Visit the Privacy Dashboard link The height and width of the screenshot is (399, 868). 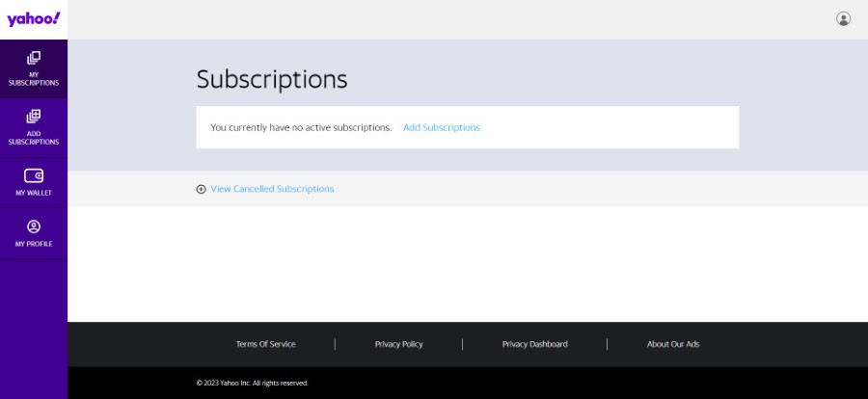(534, 344)
